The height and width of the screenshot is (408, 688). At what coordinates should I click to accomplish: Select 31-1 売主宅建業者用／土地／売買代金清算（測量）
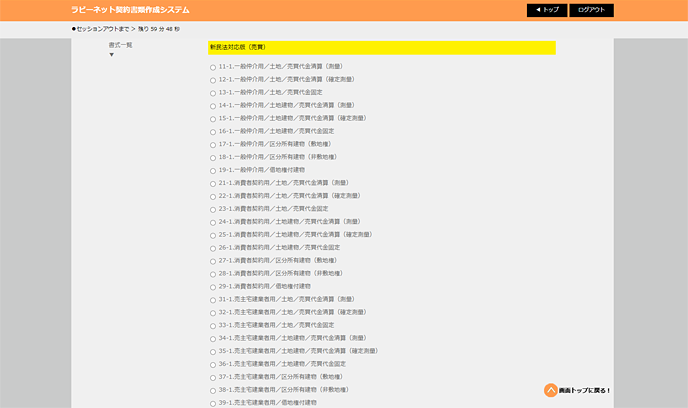213,301
